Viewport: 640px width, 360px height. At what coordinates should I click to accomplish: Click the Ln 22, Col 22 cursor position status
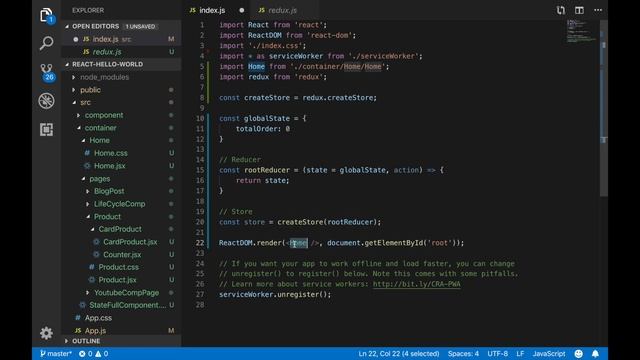point(399,353)
